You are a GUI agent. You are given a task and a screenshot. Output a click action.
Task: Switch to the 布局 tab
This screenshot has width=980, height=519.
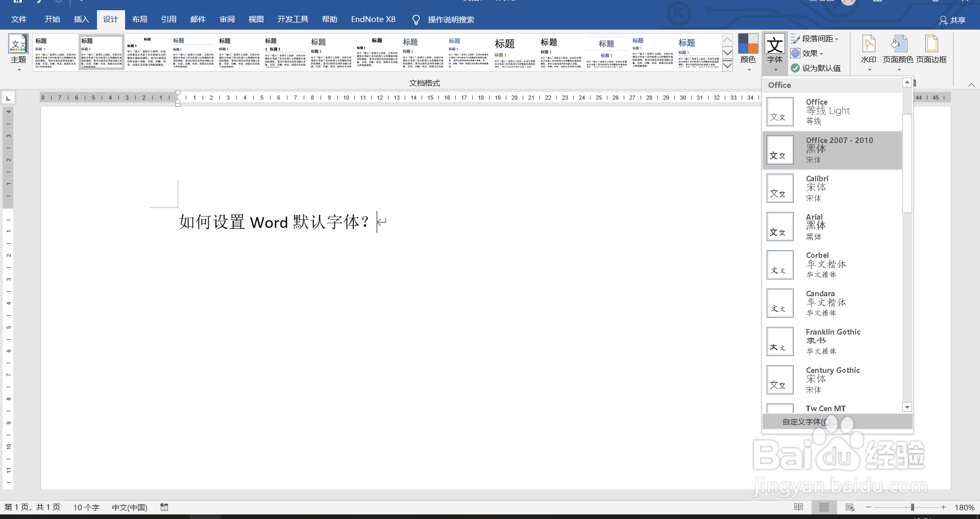point(139,19)
